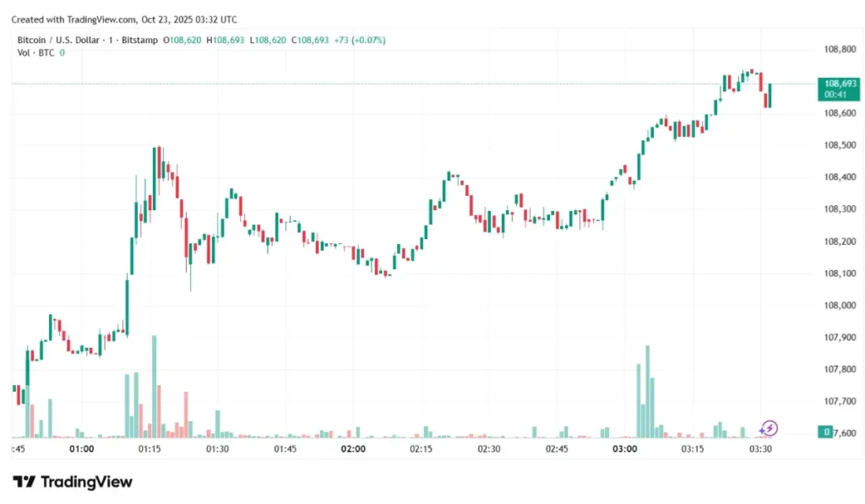Click the Vol · BTC indicator label
Image resolution: width=865 pixels, height=504 pixels.
[x=35, y=52]
